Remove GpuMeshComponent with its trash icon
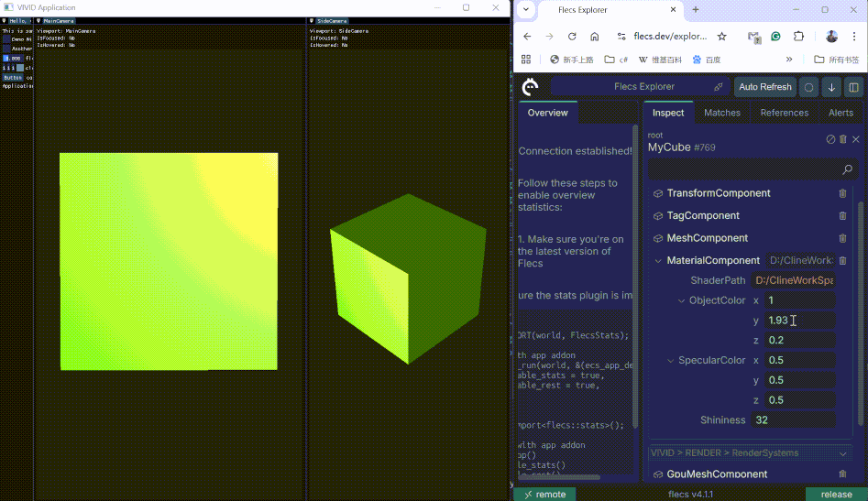The width and height of the screenshot is (868, 501). click(842, 474)
